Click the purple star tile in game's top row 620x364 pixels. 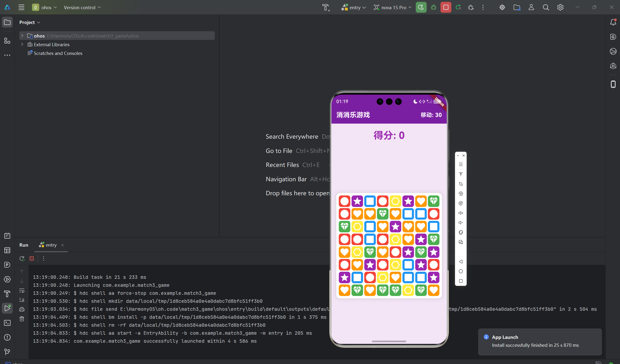click(357, 201)
